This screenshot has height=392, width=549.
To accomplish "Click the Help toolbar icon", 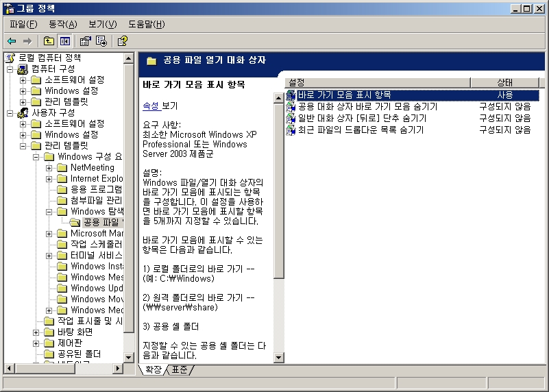I will 122,41.
